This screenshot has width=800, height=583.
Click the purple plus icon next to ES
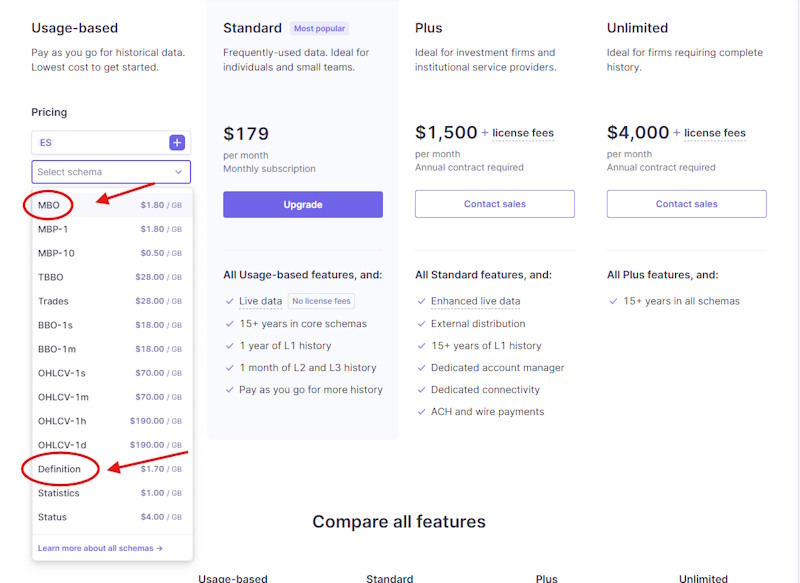(x=177, y=143)
